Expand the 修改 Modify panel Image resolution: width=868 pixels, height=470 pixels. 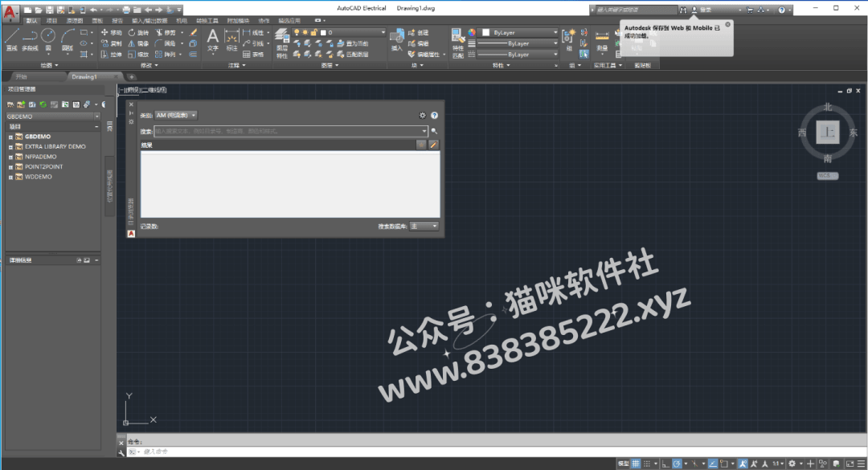point(149,65)
